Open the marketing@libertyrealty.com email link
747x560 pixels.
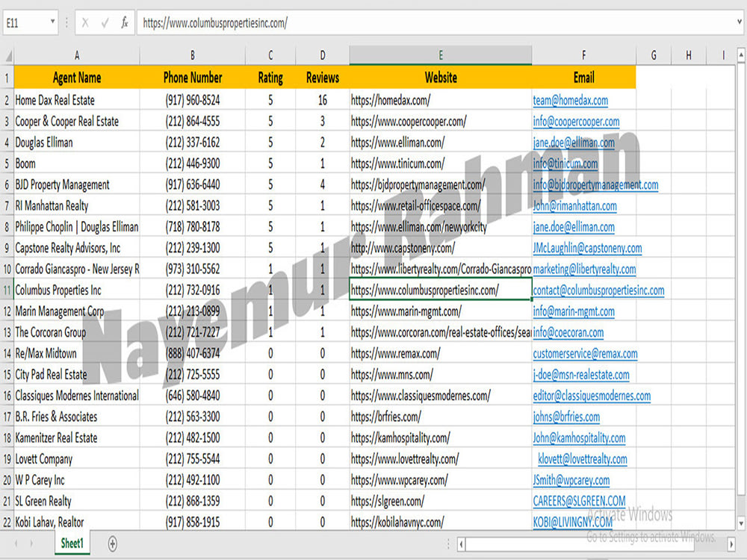click(x=584, y=269)
